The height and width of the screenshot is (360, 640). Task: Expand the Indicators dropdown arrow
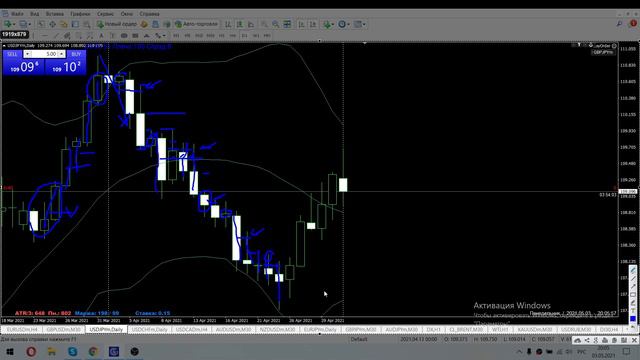pyautogui.click(x=333, y=24)
